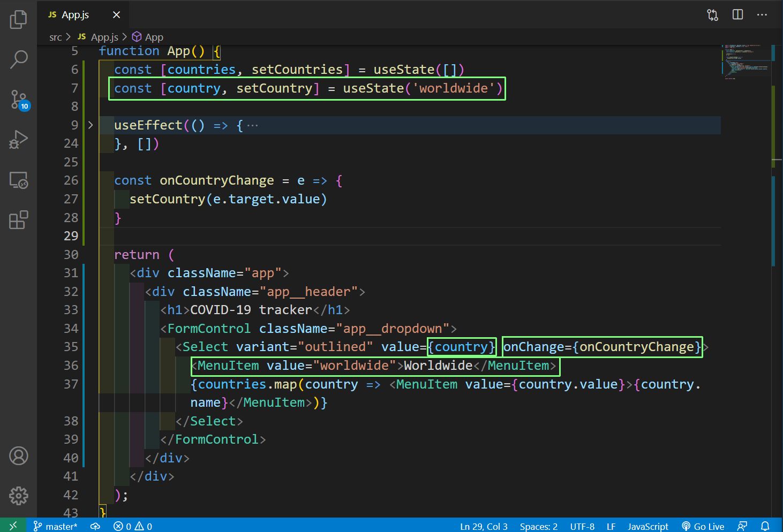Click the Open Changes compare icon
This screenshot has height=532, width=783.
712,15
